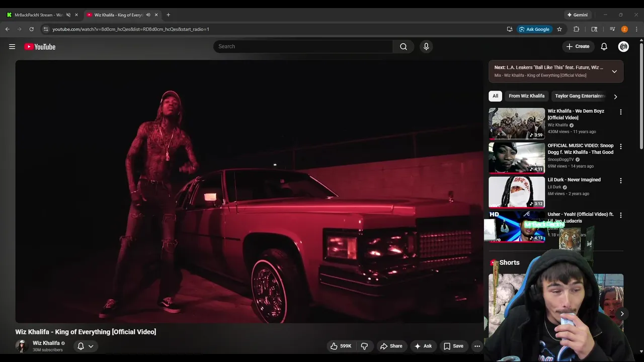Open notification preference dropdown next to bell
644x362 pixels.
click(x=91, y=346)
